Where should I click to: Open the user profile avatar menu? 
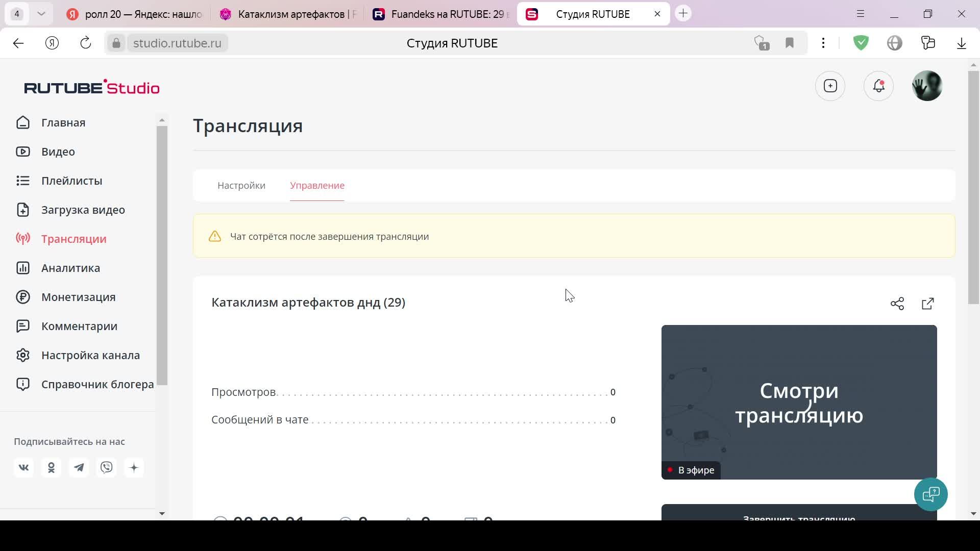point(926,86)
